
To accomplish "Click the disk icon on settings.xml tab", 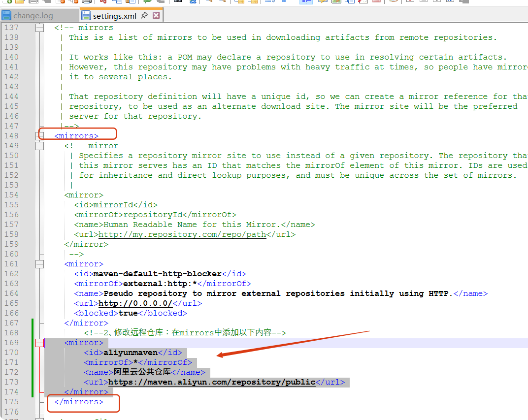I will coord(86,15).
